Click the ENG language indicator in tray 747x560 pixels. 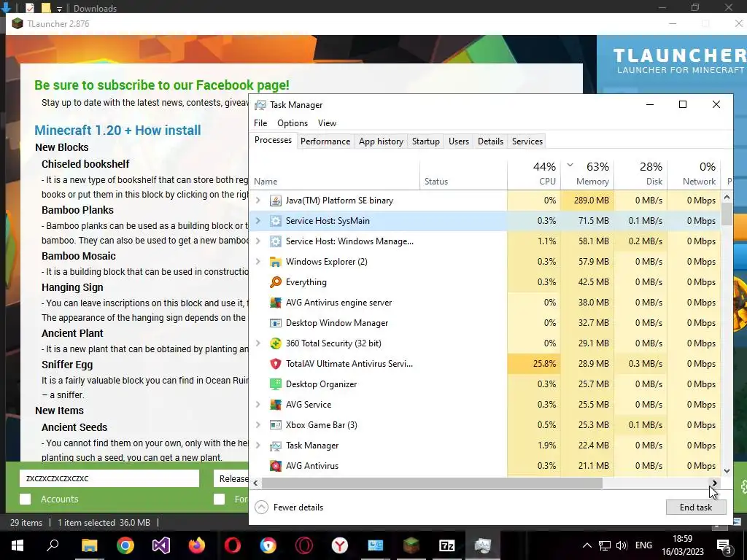tap(643, 545)
